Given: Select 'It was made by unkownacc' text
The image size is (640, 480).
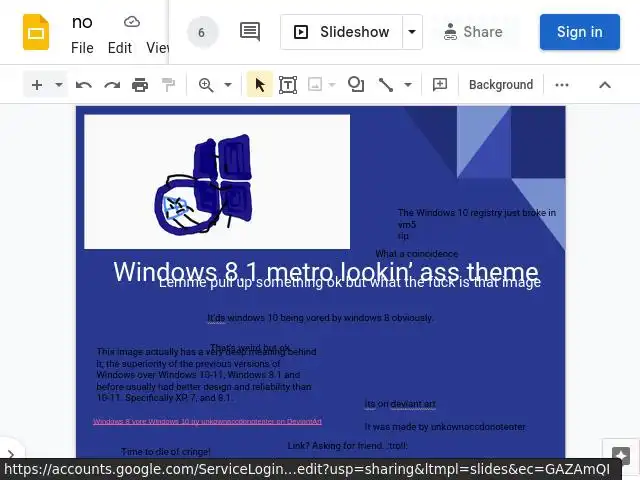Looking at the screenshot, I should point(445,427).
